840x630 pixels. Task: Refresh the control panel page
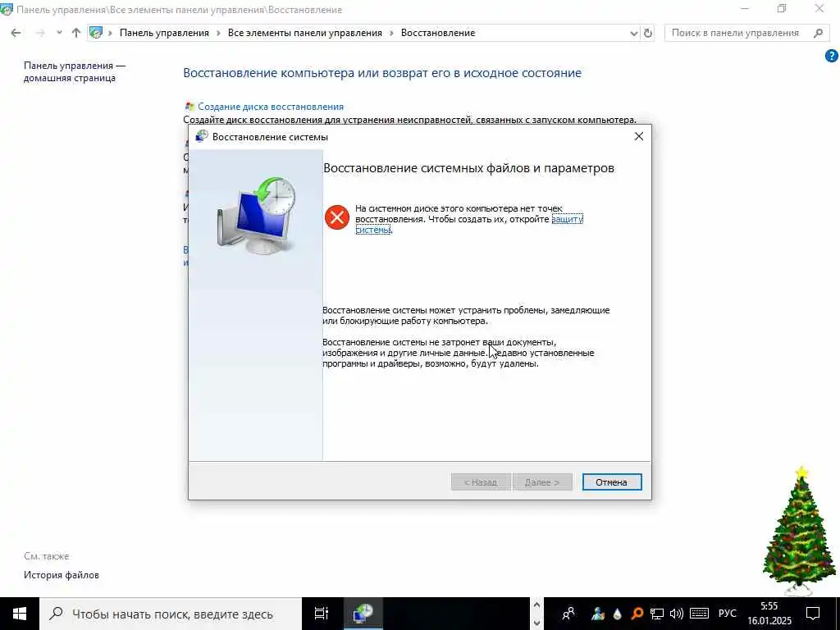pyautogui.click(x=648, y=33)
